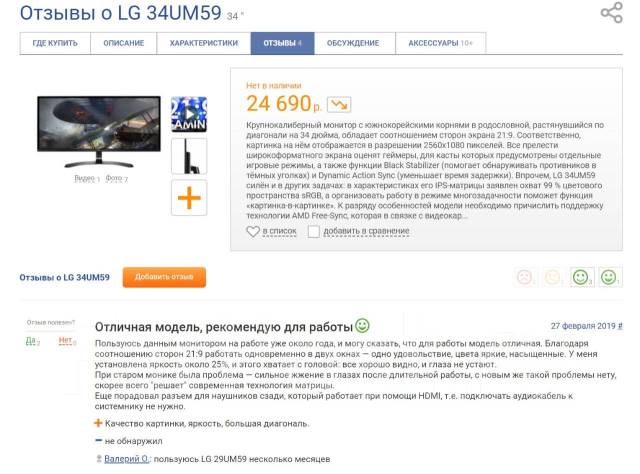
Task: Open reviewer Валерий О. profile link
Action: tap(127, 459)
